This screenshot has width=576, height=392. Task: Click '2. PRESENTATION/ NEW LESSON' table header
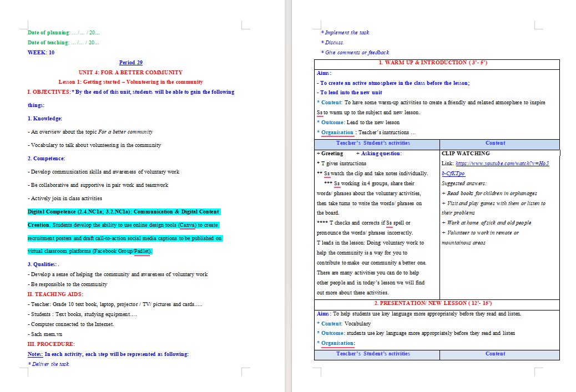coord(433,303)
